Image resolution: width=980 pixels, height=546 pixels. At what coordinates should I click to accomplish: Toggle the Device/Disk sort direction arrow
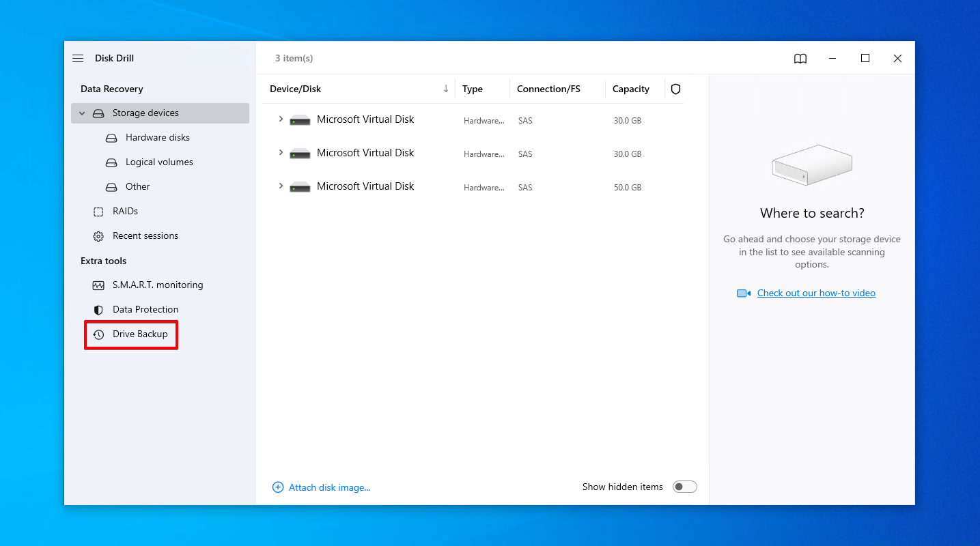(x=446, y=89)
